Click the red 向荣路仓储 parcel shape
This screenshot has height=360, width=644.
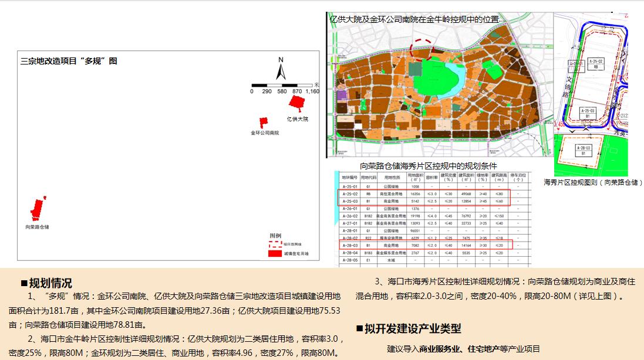[38, 208]
